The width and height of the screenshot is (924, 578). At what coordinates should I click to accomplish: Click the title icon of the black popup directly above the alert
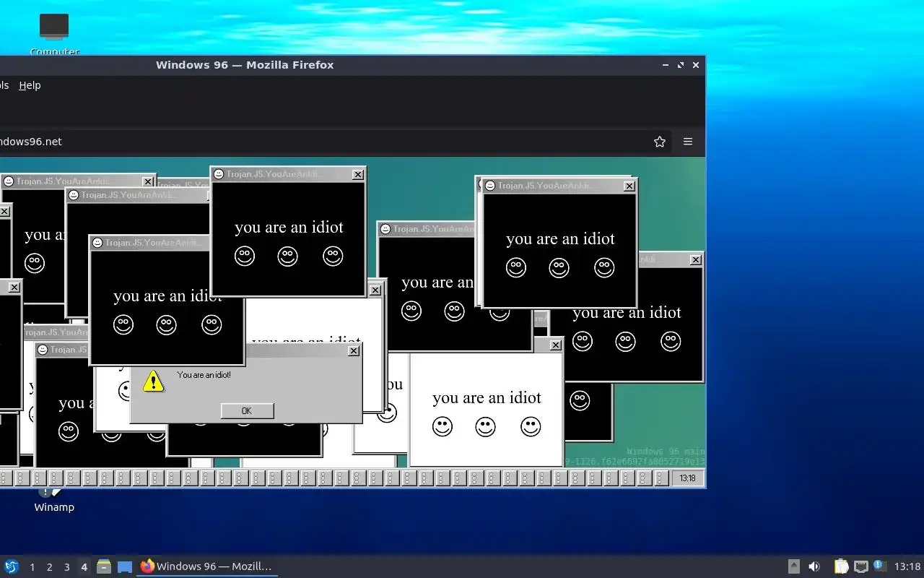click(x=97, y=243)
